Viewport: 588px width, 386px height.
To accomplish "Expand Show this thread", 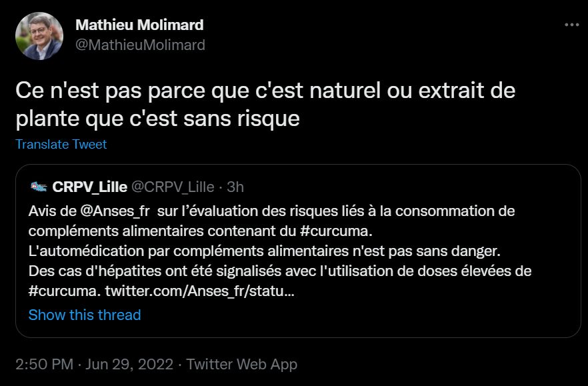I will pos(85,315).
